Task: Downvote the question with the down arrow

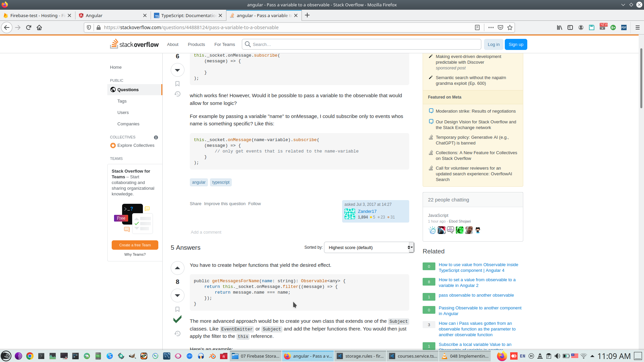Action: [x=177, y=70]
